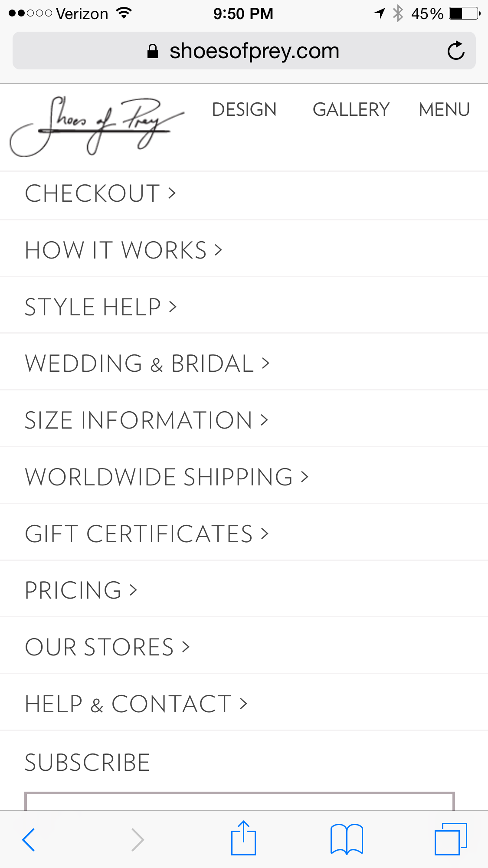
Task: Open Safari bookmarks book icon
Action: [347, 839]
